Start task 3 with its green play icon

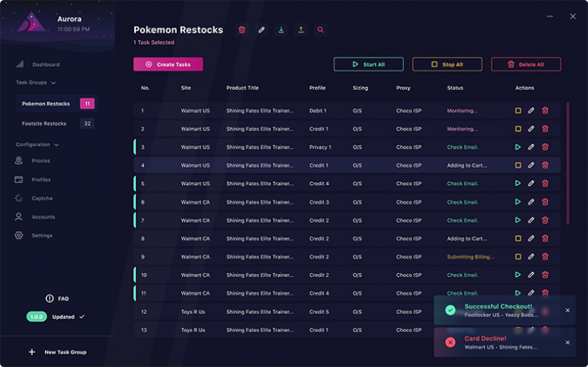tap(518, 147)
